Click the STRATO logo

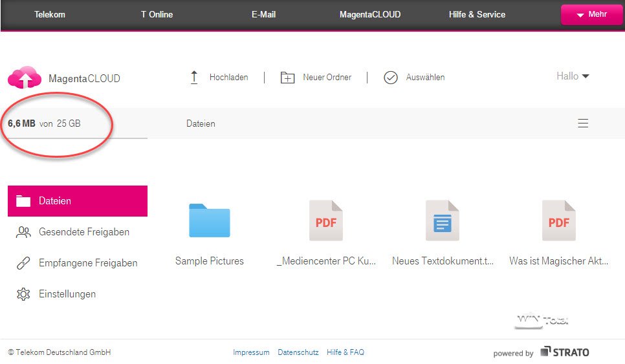coord(564,352)
